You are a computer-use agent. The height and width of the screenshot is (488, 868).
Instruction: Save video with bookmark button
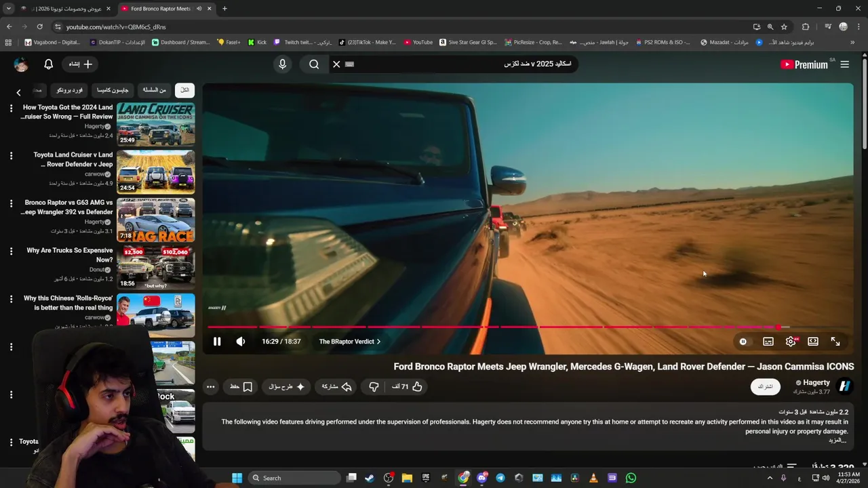[241, 386]
